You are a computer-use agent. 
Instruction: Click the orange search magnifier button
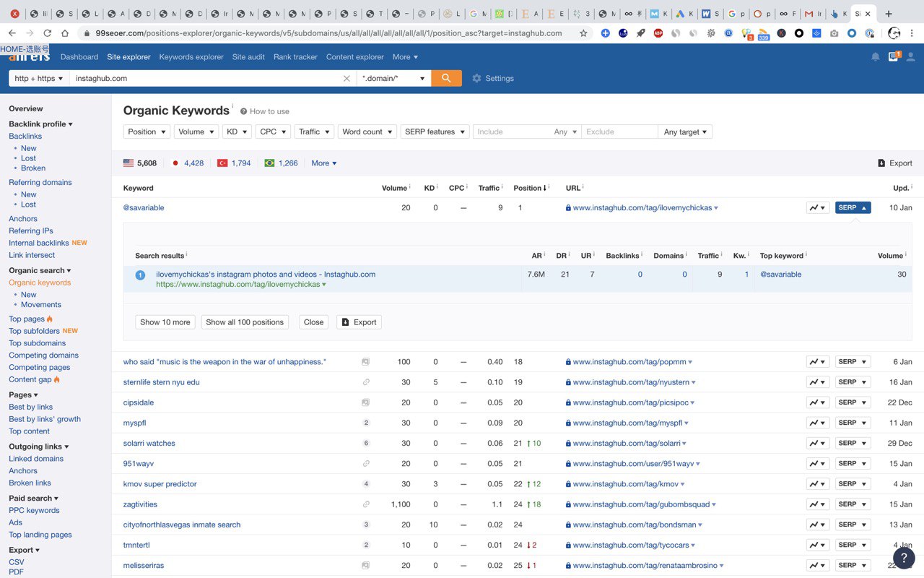446,78
